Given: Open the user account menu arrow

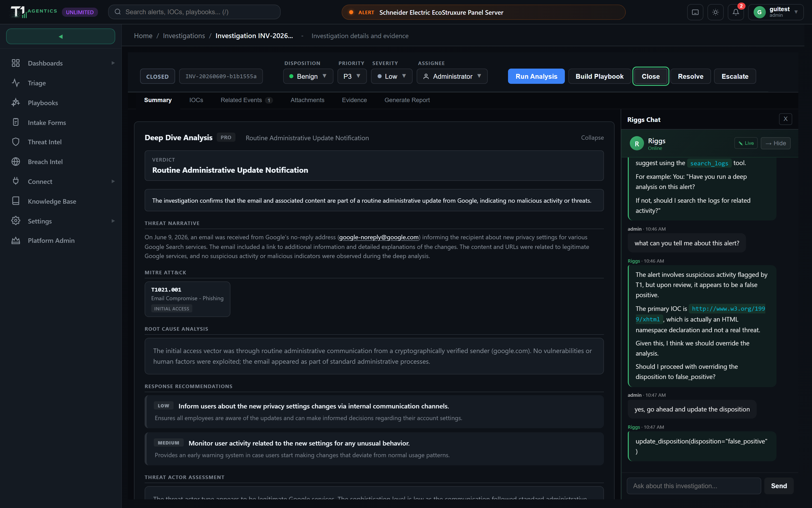Looking at the screenshot, I should 796,12.
